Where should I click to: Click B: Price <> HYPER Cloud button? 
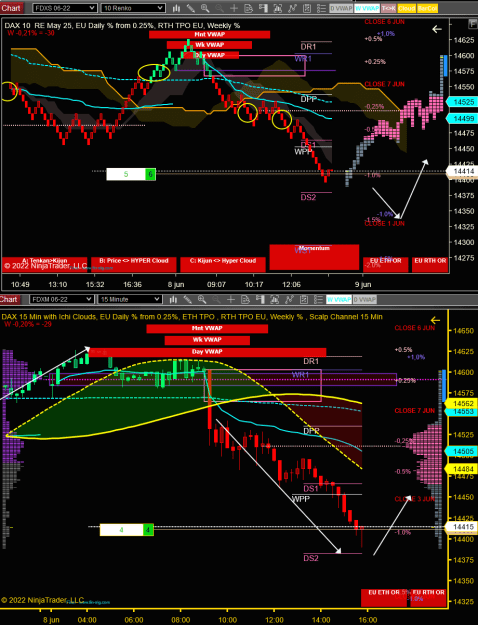click(x=134, y=264)
